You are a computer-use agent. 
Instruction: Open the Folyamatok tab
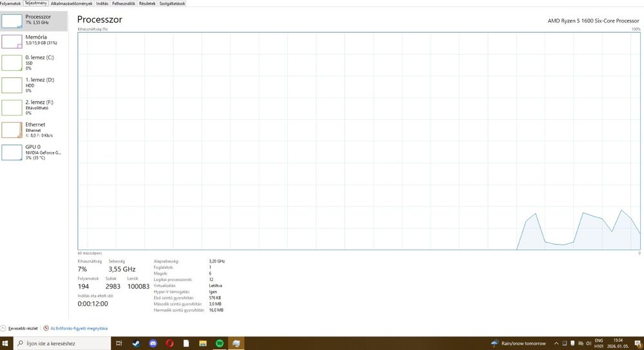(10, 3)
